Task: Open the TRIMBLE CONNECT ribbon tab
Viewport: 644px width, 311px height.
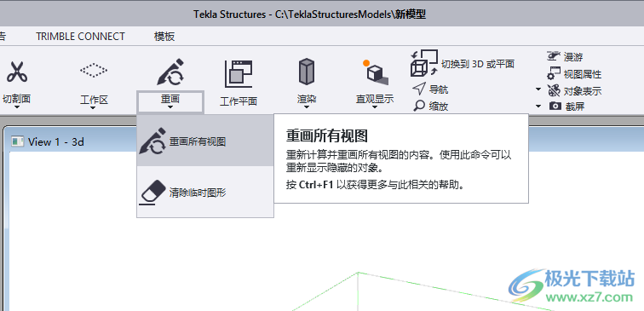Action: tap(80, 37)
